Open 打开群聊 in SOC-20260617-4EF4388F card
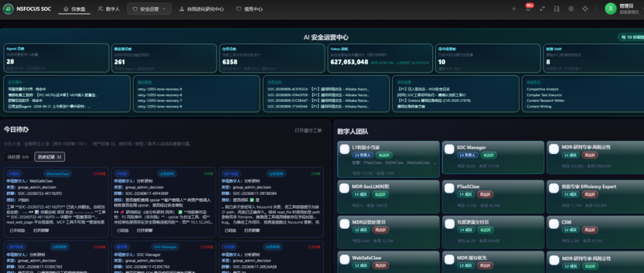 pos(144,231)
